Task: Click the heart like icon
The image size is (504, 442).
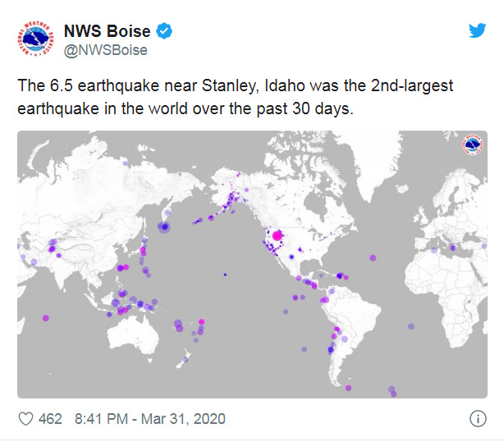Action: pos(25,419)
